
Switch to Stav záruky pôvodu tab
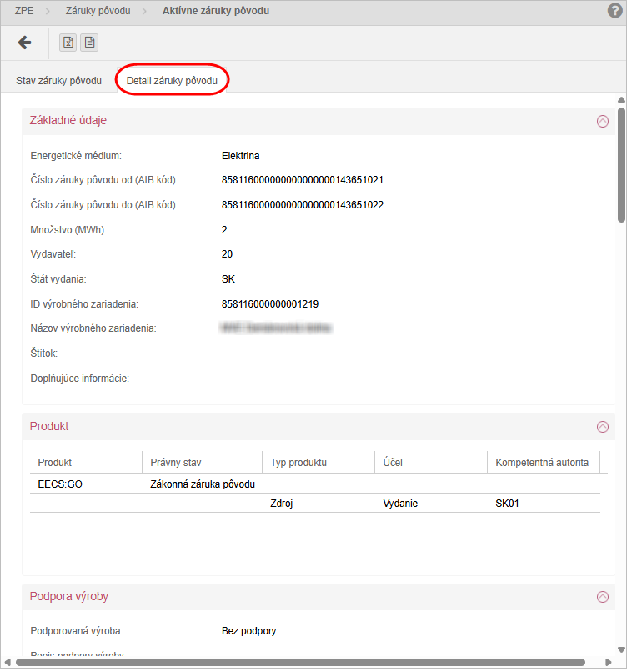pyautogui.click(x=58, y=81)
